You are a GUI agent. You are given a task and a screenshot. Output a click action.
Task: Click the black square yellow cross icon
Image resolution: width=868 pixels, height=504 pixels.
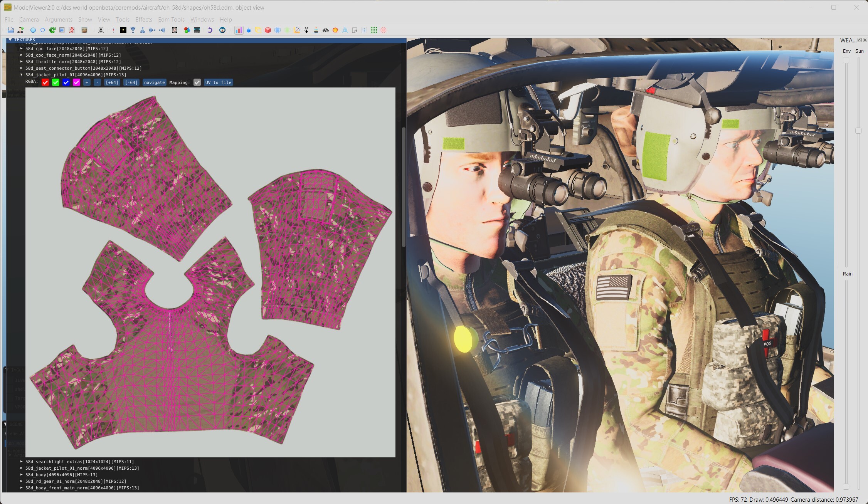click(123, 30)
